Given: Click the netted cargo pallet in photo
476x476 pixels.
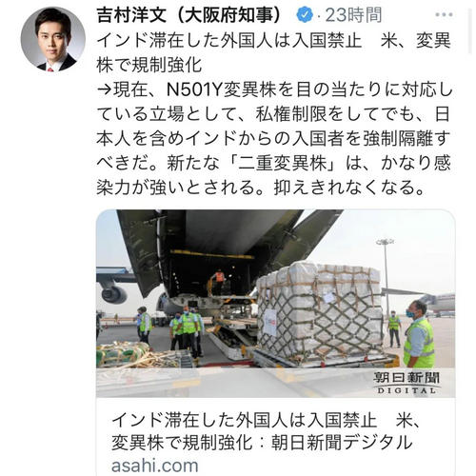Looking at the screenshot, I should 320,312.
